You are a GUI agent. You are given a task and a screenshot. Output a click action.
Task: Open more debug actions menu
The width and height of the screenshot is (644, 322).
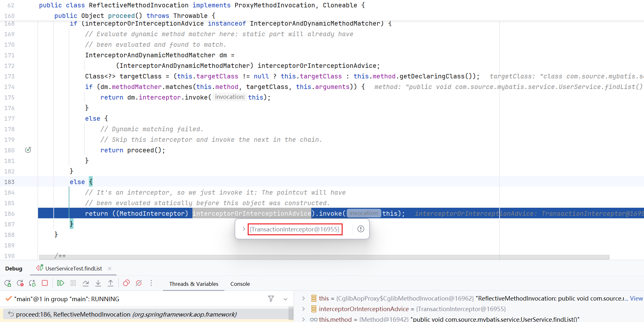[x=151, y=283]
